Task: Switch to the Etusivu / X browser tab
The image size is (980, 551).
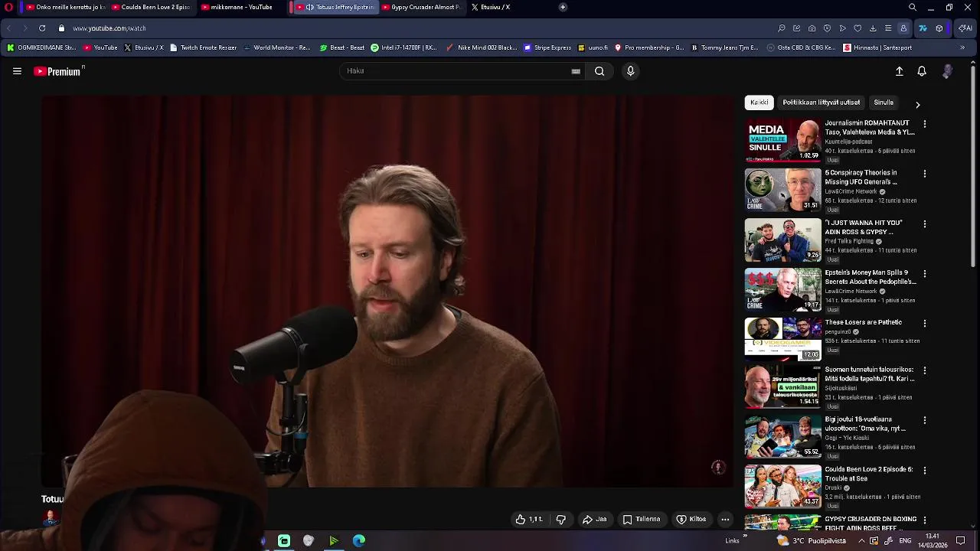Action: (492, 7)
